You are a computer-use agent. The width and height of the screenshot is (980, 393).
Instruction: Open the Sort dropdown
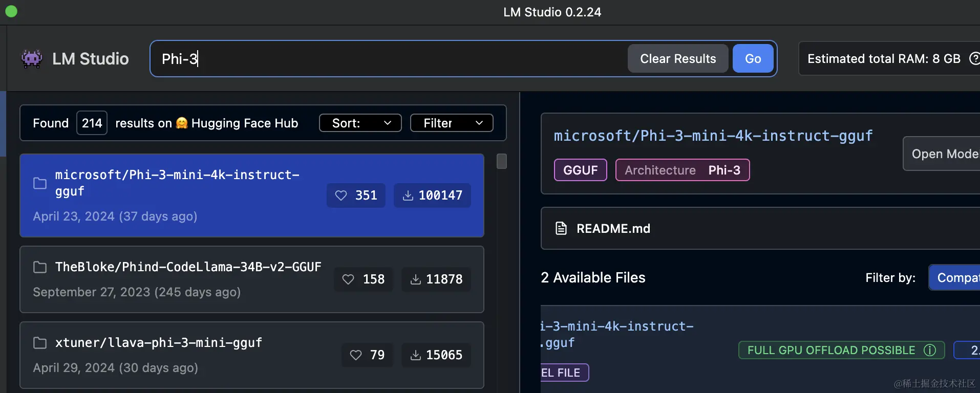click(x=360, y=123)
